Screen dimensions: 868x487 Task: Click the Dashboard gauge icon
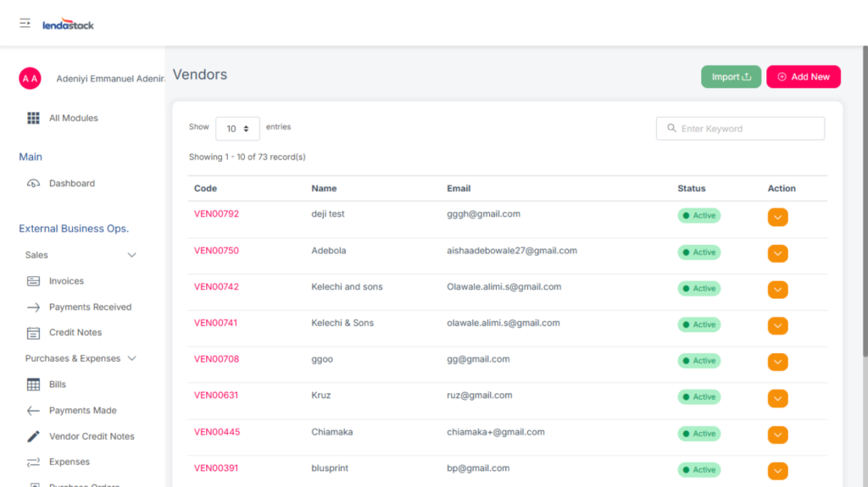pyautogui.click(x=34, y=183)
